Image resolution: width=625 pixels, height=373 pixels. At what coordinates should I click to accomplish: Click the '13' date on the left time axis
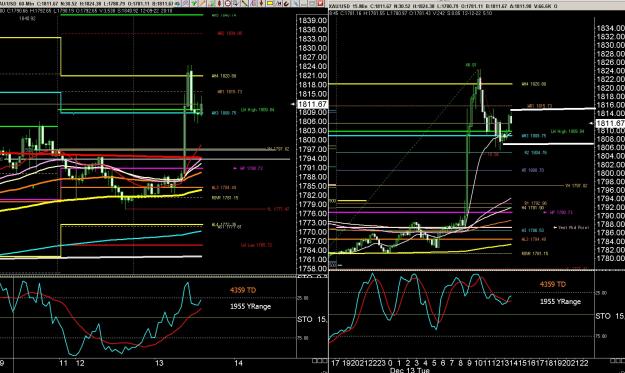[159, 363]
